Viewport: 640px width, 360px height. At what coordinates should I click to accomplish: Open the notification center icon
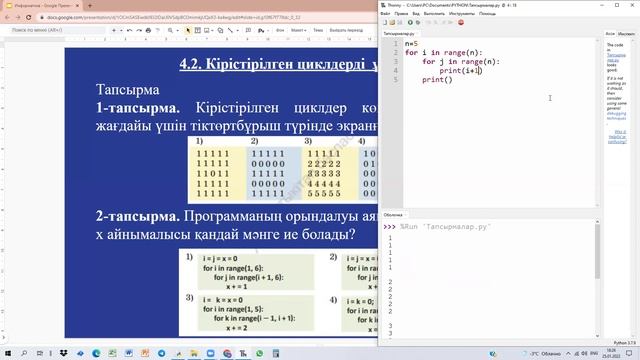click(629, 353)
